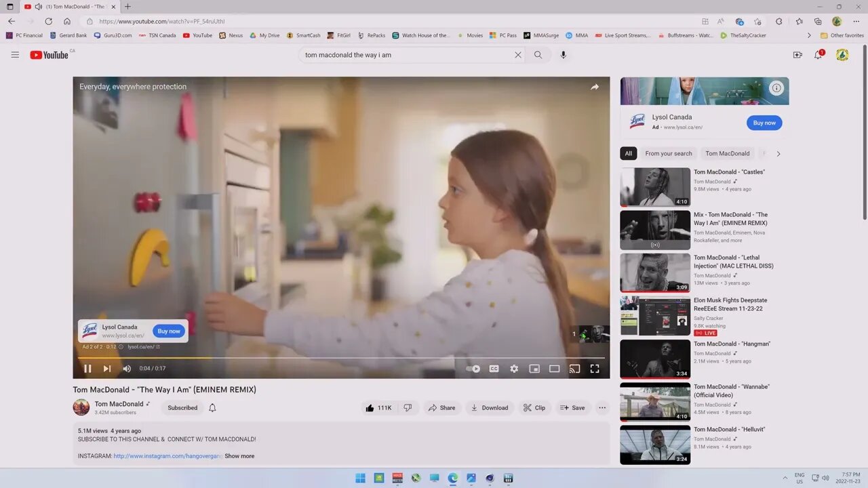
Task: Open Microsoft Edge in taskbar
Action: 452,478
